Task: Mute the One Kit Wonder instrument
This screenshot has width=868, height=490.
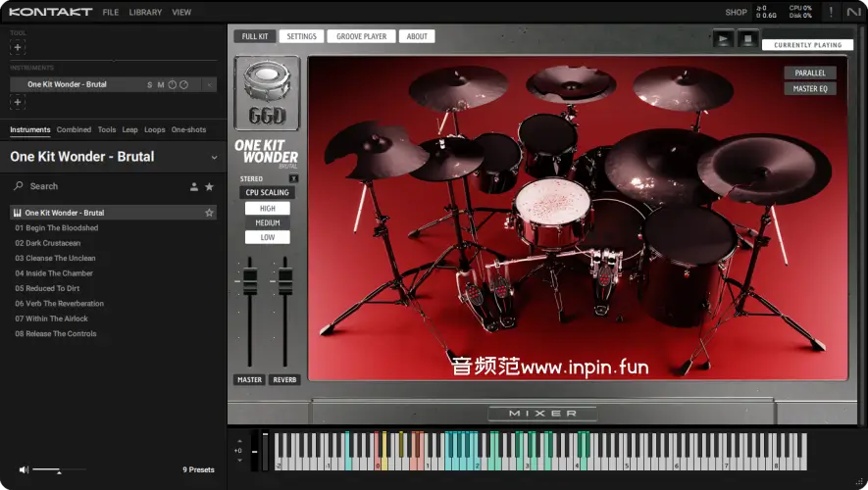Action: (x=161, y=85)
